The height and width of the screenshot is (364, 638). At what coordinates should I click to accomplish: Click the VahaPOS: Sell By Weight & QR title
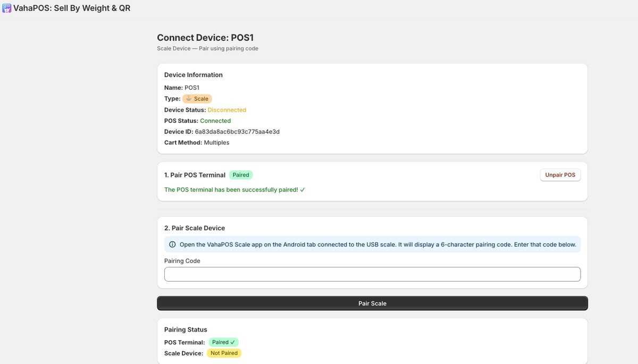click(x=72, y=8)
